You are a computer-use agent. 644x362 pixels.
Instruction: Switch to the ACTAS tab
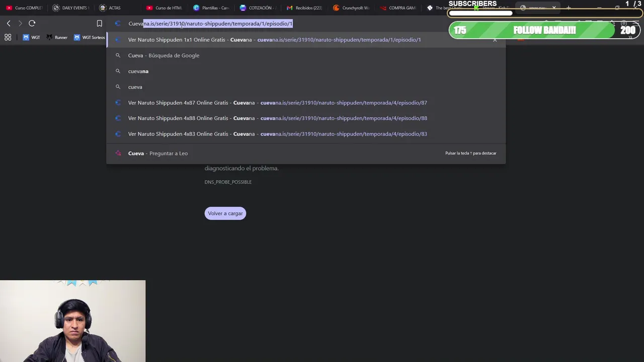tap(110, 8)
